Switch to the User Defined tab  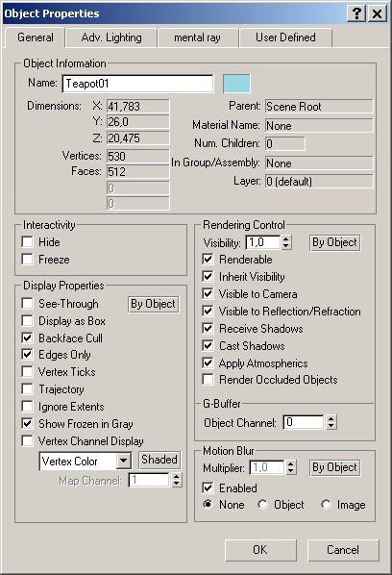[285, 37]
